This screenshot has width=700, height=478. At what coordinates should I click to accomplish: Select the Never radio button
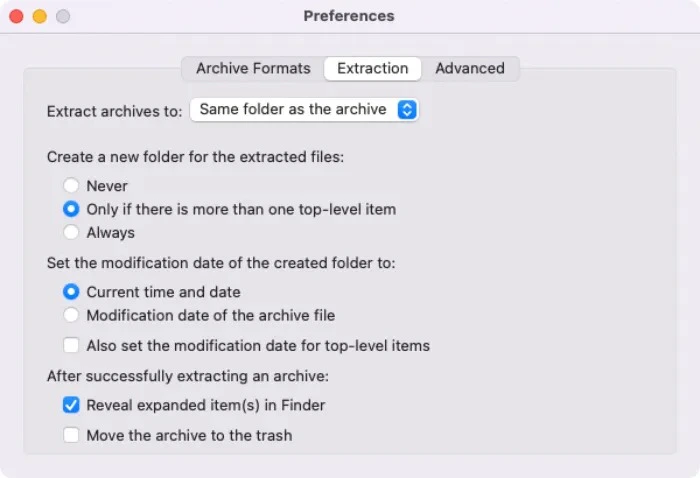click(x=71, y=186)
